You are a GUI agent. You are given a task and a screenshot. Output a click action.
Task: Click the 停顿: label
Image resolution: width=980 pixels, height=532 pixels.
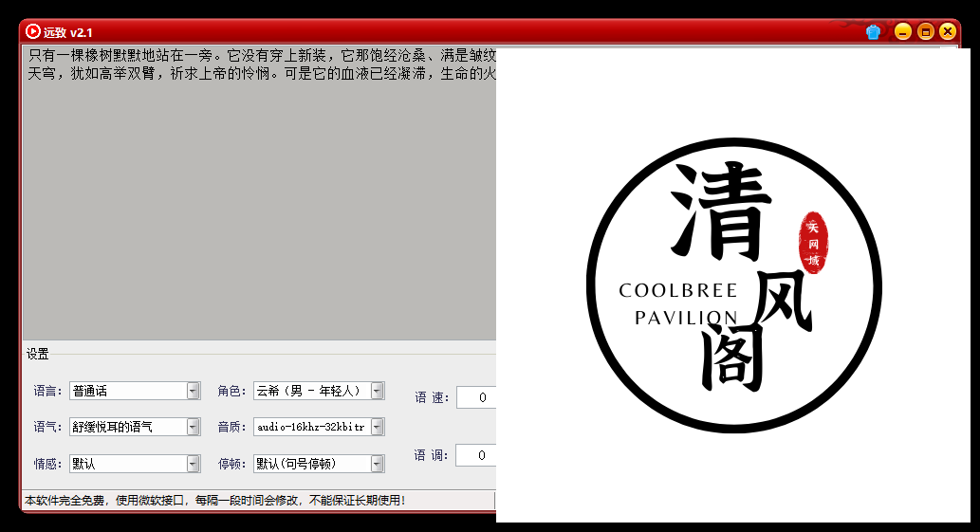click(231, 464)
